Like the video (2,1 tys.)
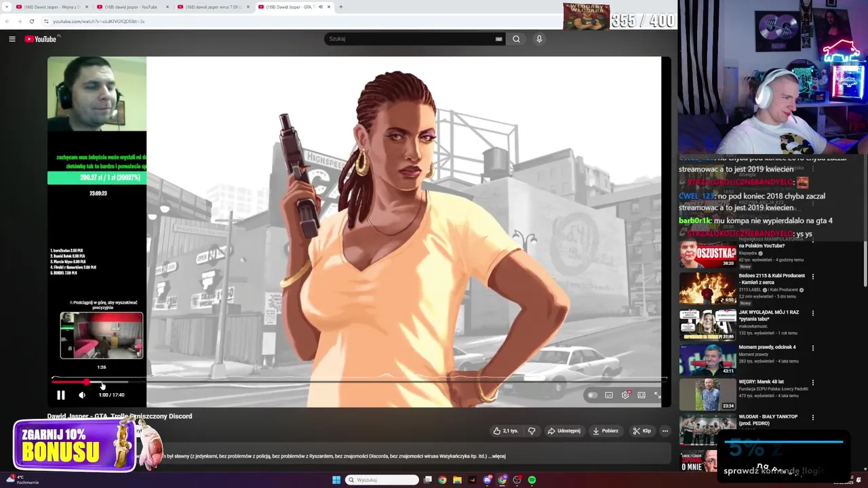 (x=506, y=431)
